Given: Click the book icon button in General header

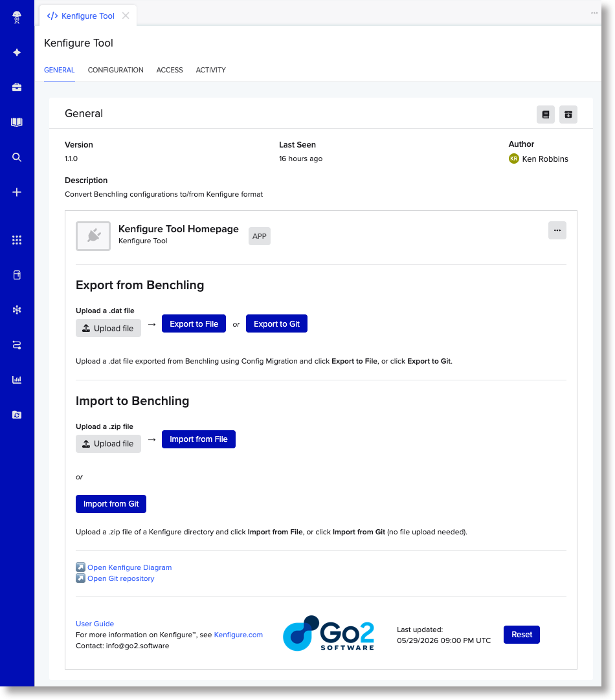Looking at the screenshot, I should pos(546,115).
